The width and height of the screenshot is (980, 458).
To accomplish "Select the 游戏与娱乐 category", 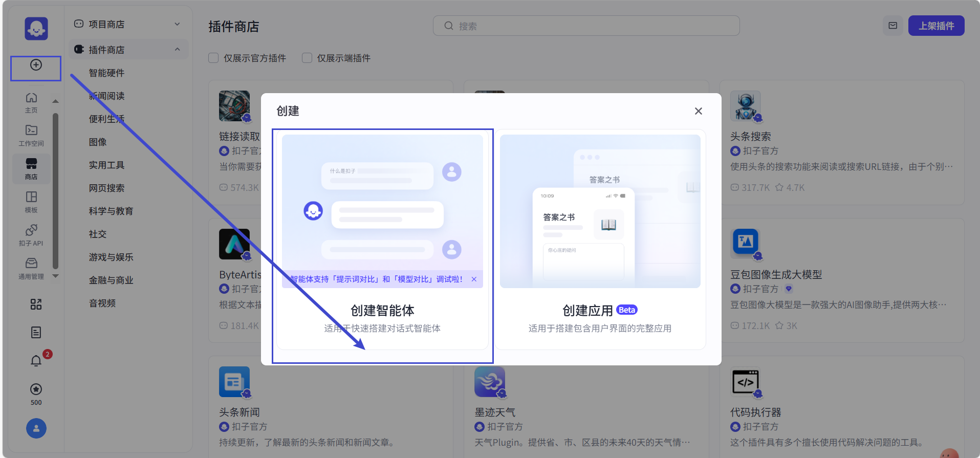I will [x=111, y=257].
